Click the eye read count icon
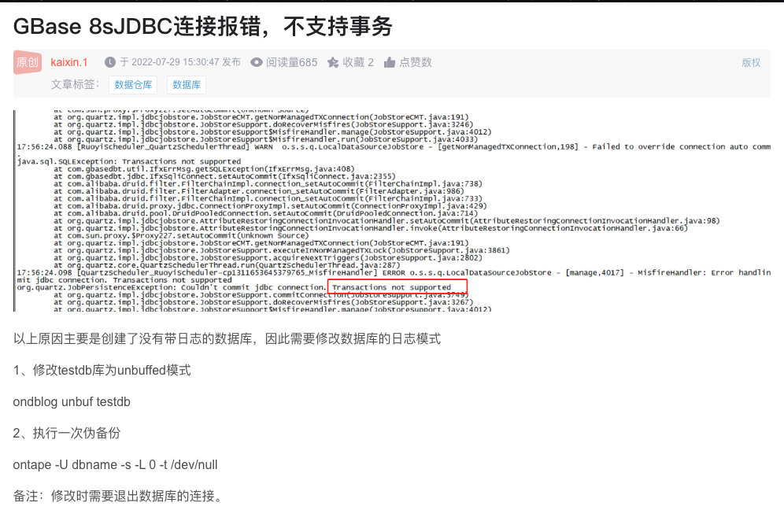Image resolution: width=784 pixels, height=532 pixels. pos(257,62)
